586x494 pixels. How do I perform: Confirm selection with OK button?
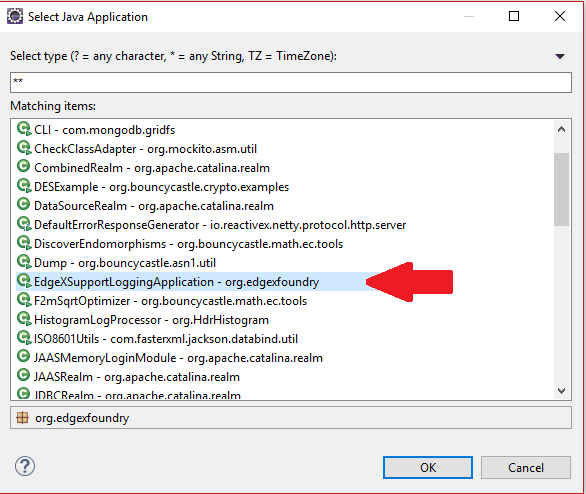pyautogui.click(x=428, y=467)
